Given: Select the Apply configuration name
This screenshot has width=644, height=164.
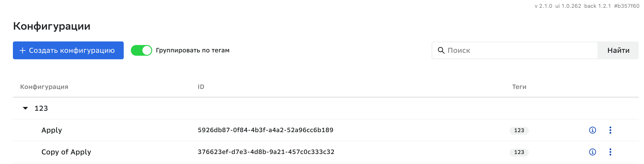Looking at the screenshot, I should [51, 130].
